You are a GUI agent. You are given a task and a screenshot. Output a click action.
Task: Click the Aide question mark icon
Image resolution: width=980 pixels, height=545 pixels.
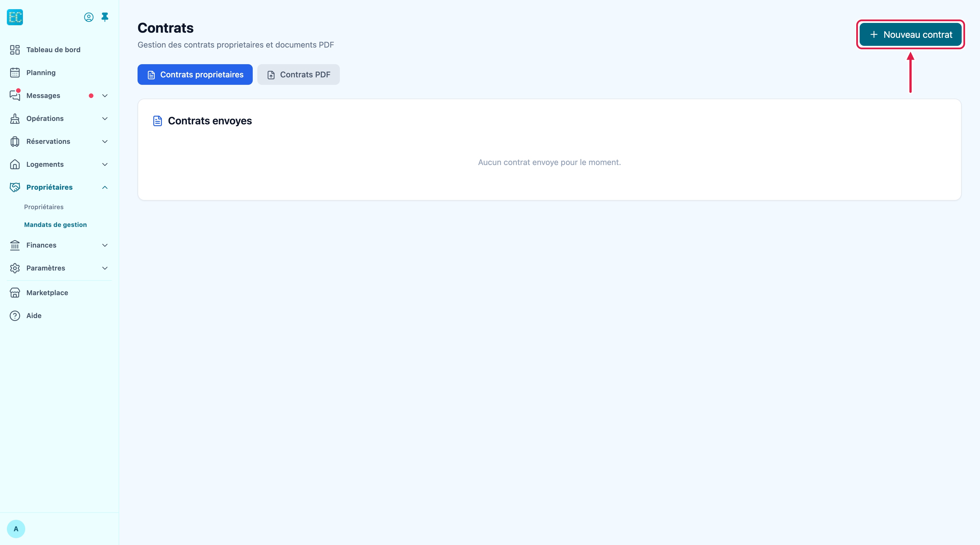15,316
